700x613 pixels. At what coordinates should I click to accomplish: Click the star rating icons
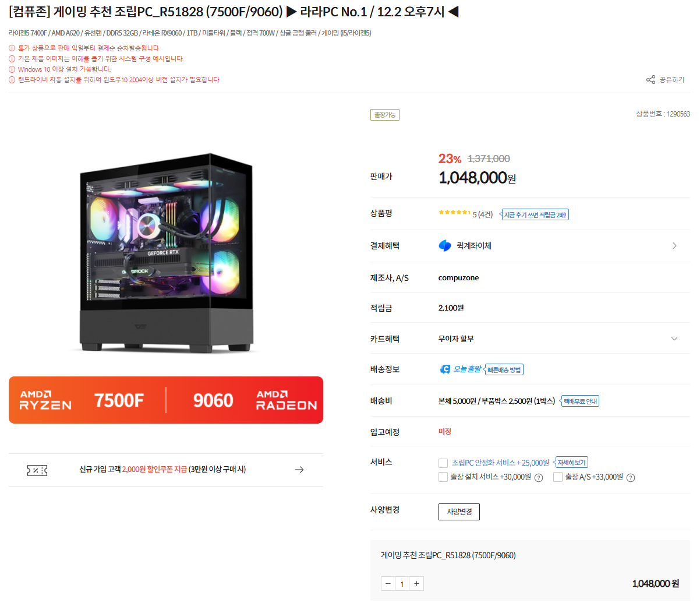[454, 213]
